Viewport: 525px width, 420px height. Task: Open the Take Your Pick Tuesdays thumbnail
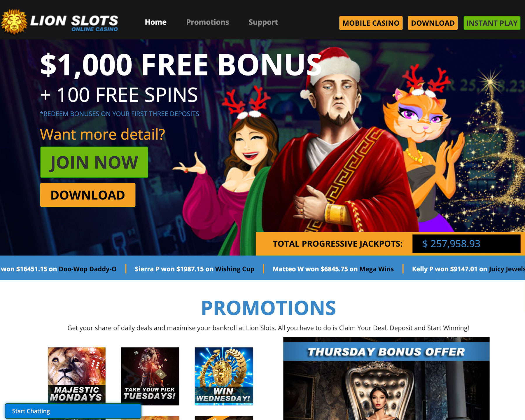(x=150, y=376)
